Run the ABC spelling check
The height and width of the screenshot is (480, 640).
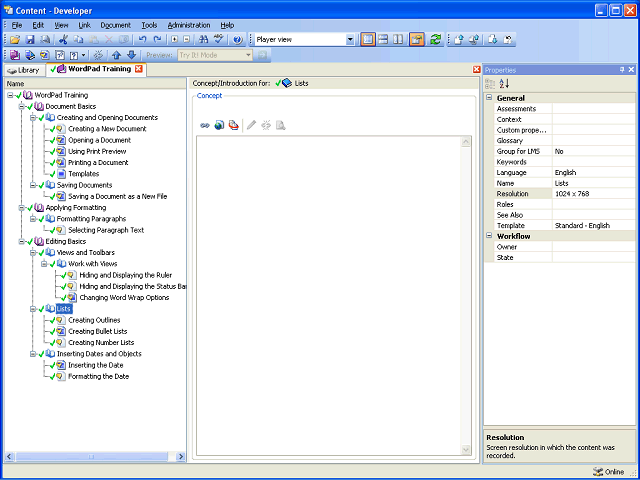coord(218,40)
